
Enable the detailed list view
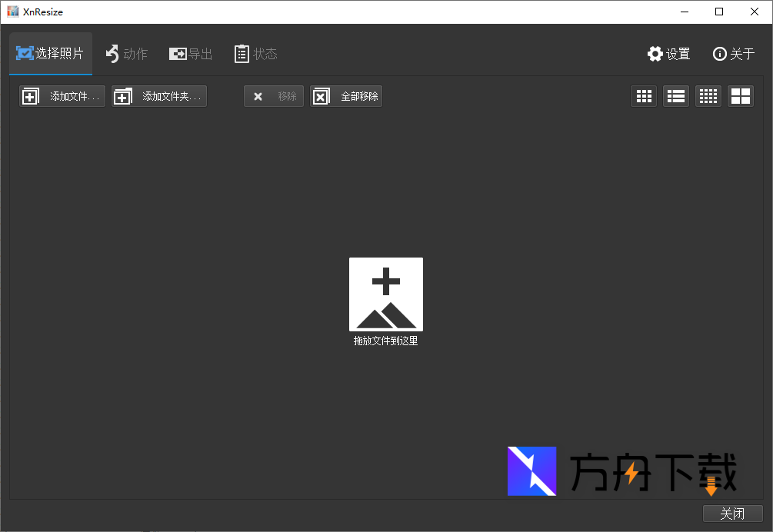click(676, 96)
